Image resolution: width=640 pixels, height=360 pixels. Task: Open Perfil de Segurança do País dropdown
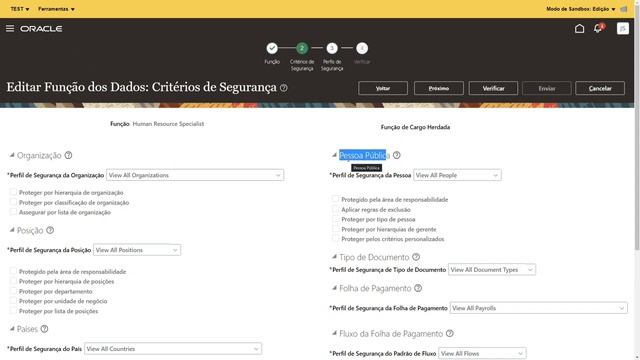coord(173,349)
